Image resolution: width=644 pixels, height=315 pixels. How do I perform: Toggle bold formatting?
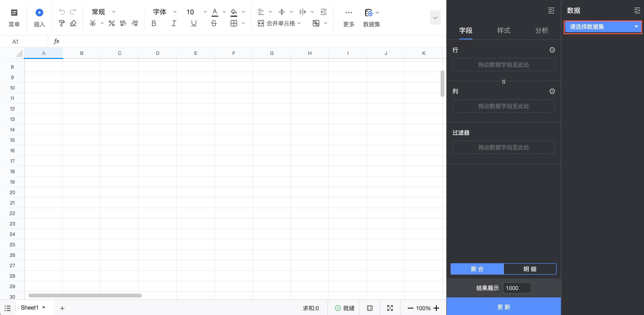[154, 24]
